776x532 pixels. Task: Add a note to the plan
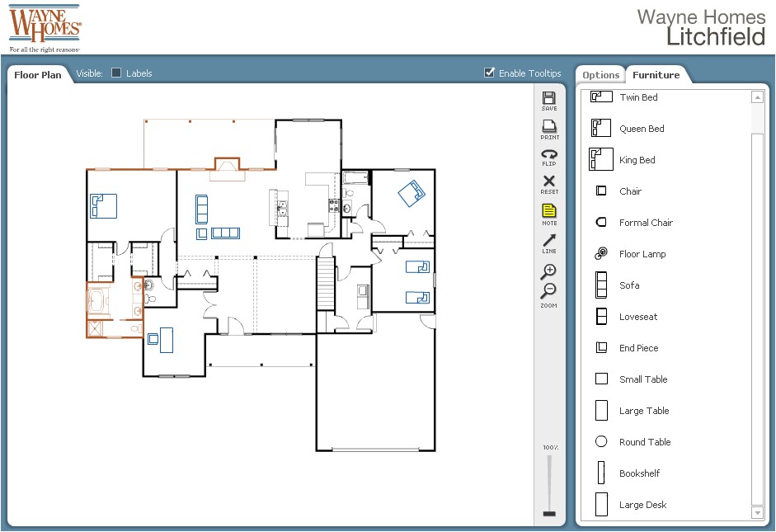coord(548,211)
